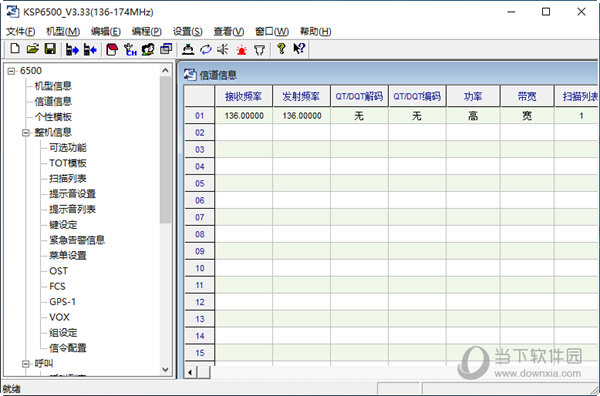Viewport: 600px width, 396px height.
Task: Open the 设置(S) menu
Action: [x=188, y=31]
